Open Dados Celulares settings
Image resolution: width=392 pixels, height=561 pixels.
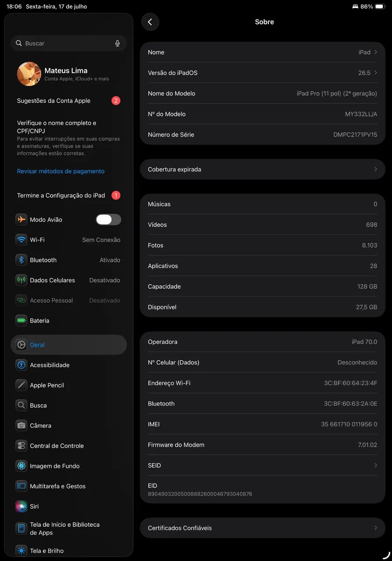[68, 280]
